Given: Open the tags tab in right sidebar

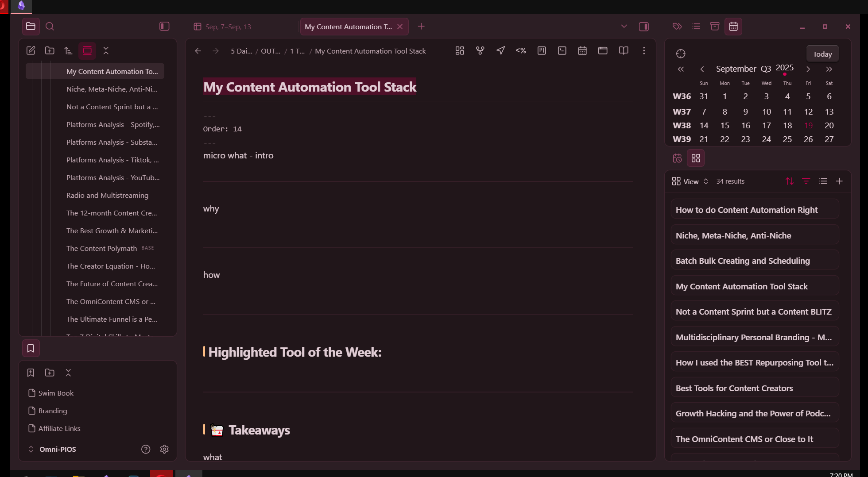Looking at the screenshot, I should (x=677, y=27).
